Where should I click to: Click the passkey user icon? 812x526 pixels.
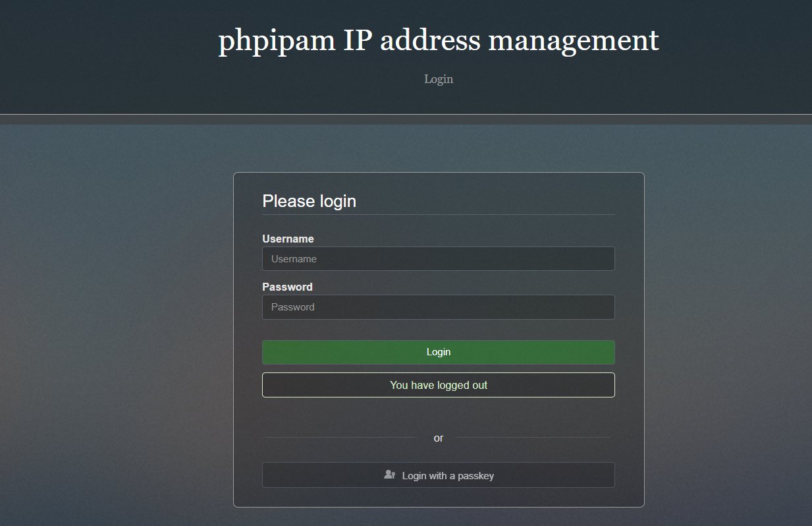pyautogui.click(x=389, y=475)
